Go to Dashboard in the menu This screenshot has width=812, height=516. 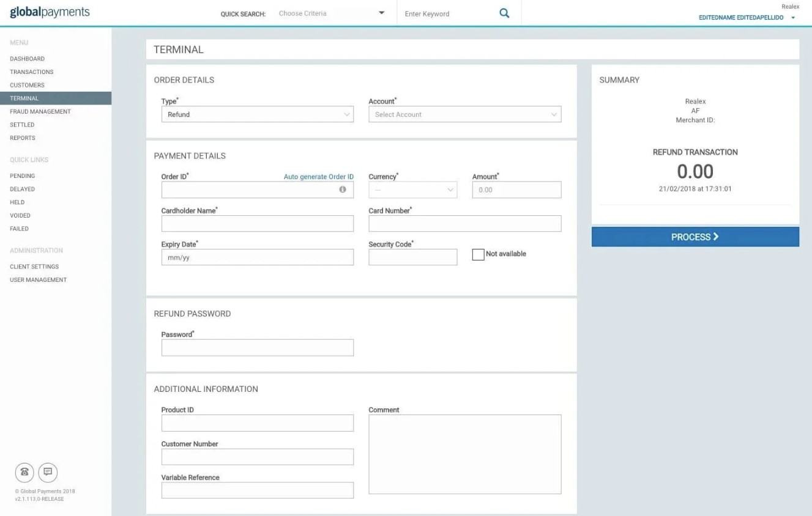coord(27,59)
